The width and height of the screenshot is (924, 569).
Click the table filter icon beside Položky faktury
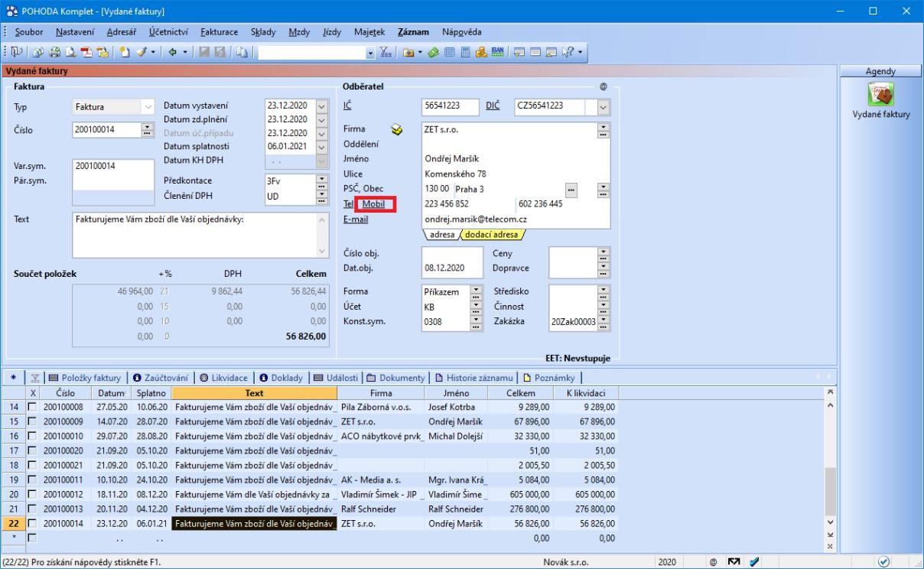point(34,377)
